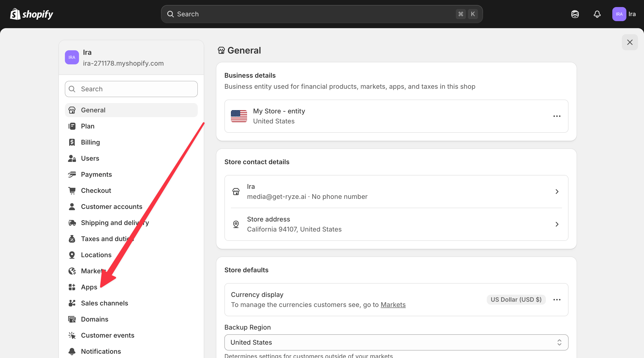Click the US flag entity icon

click(239, 116)
